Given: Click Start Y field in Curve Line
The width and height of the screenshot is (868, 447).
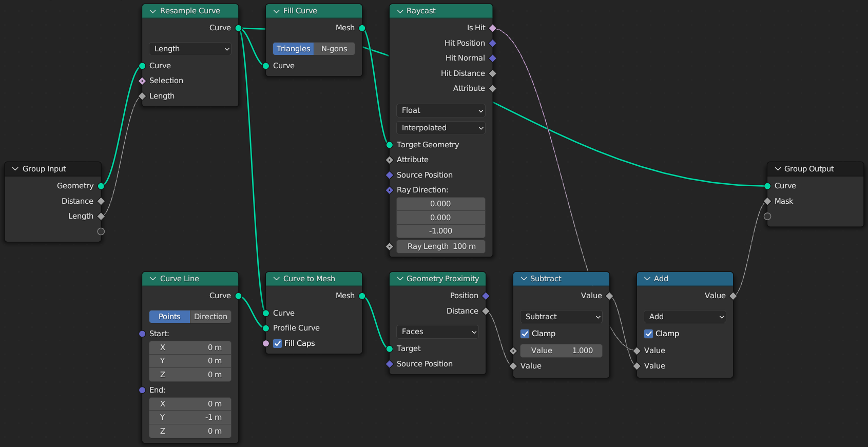Looking at the screenshot, I should [190, 361].
